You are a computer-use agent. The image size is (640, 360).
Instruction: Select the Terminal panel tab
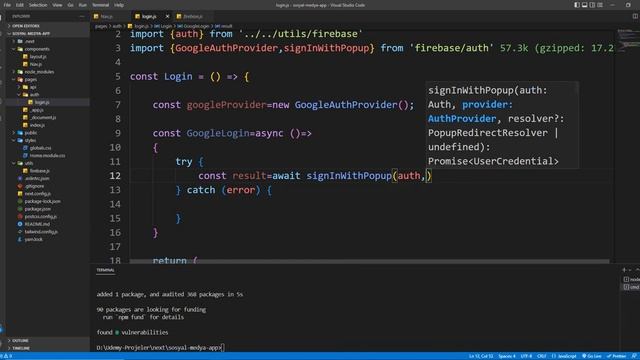click(x=105, y=270)
